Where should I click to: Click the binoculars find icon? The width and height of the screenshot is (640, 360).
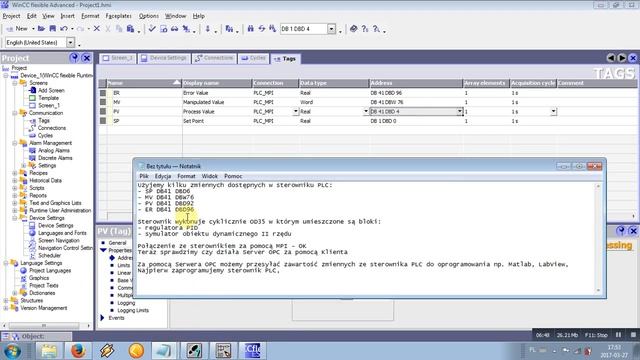click(x=251, y=29)
